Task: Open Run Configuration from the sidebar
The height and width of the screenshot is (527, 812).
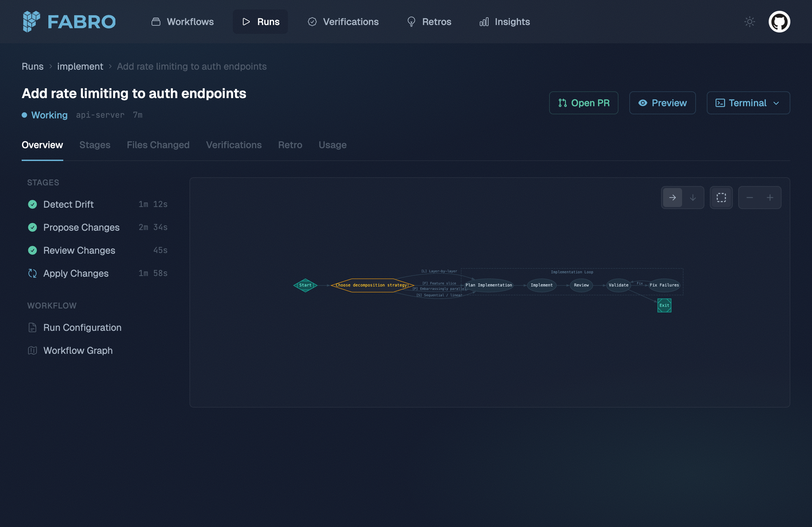Action: coord(82,327)
